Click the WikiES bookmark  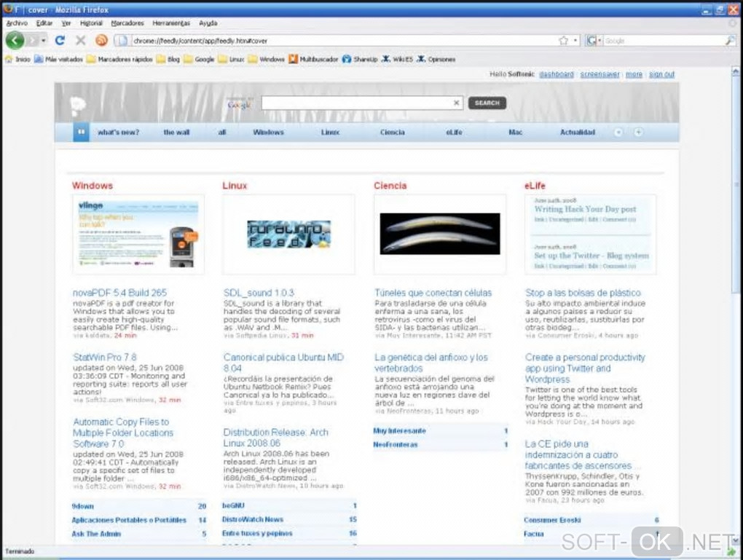click(x=397, y=59)
